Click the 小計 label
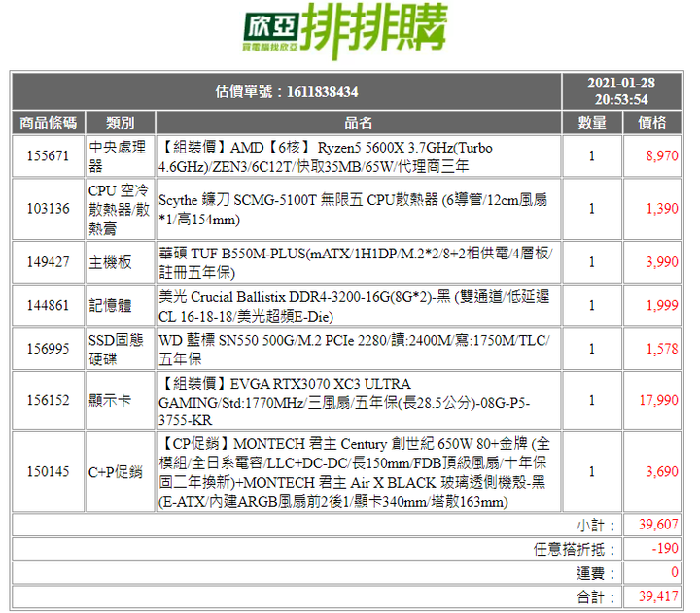700x613 pixels. point(596,526)
